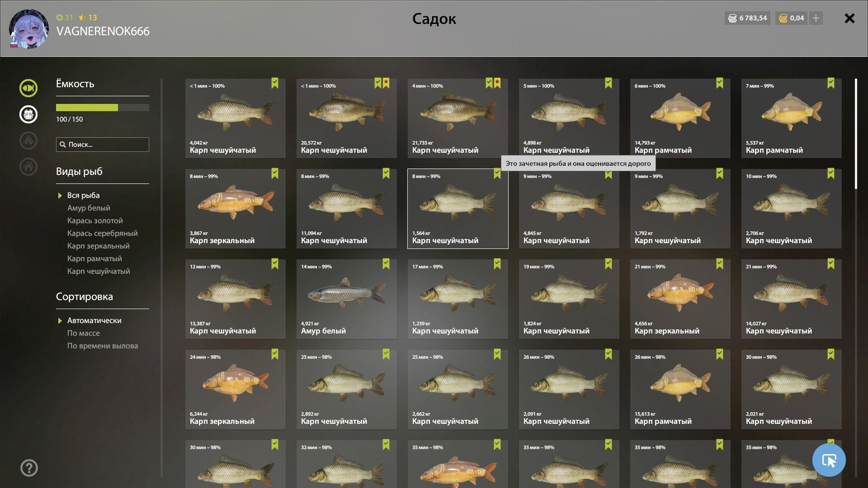
Task: Open the fish keepnet icon in sidebar
Action: [28, 88]
